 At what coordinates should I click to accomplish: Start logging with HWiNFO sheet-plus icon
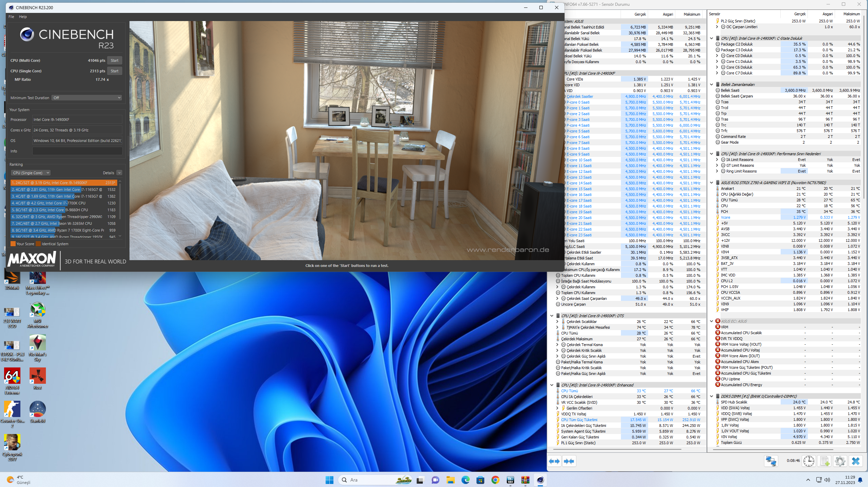pyautogui.click(x=824, y=461)
